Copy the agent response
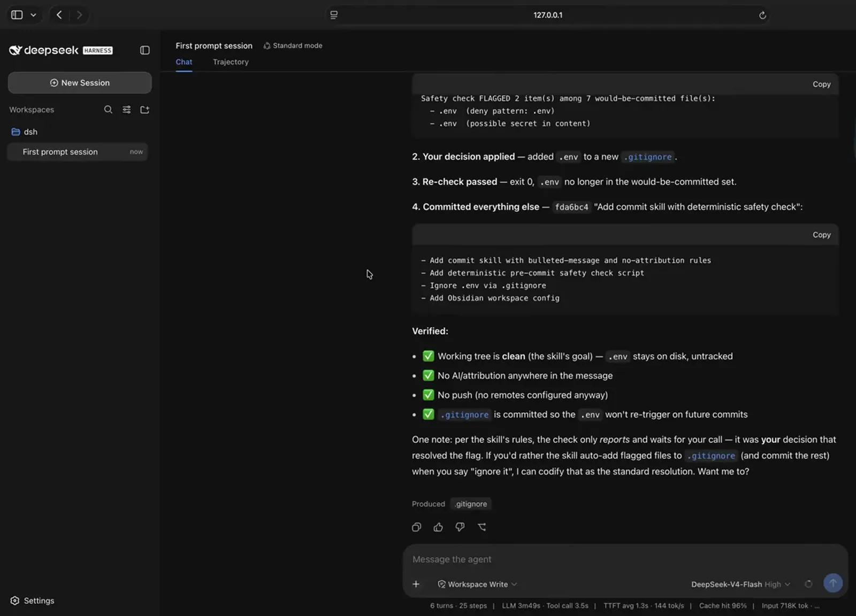The width and height of the screenshot is (856, 616). coord(416,527)
